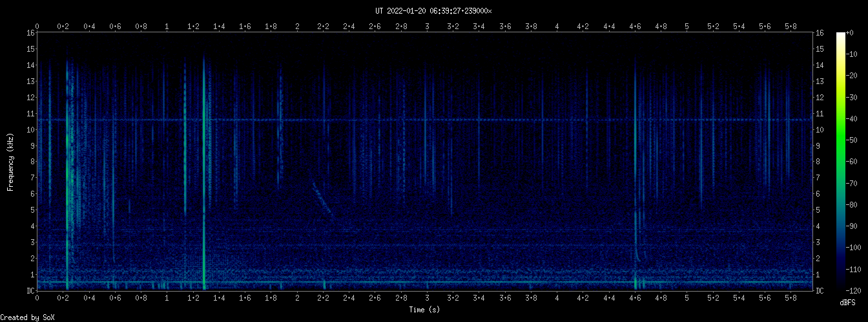Click the UT 2022-01-20 06:39:27 title text
868x322 pixels.
[x=433, y=11]
